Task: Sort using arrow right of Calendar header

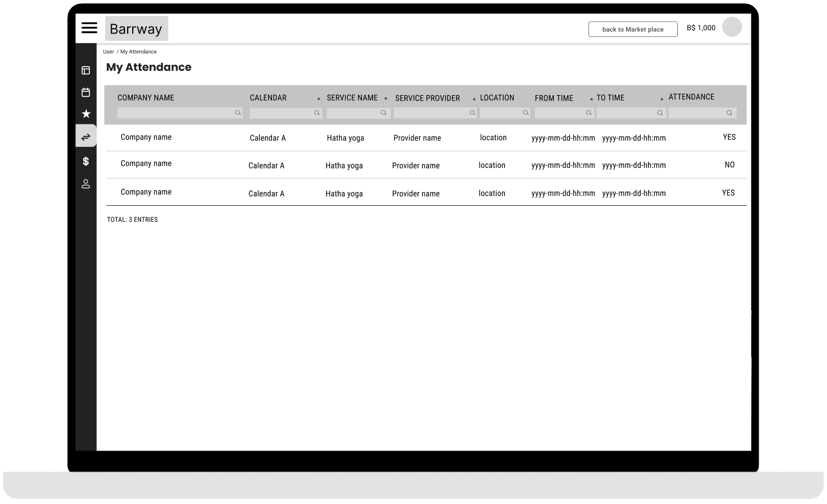Action: pos(318,98)
